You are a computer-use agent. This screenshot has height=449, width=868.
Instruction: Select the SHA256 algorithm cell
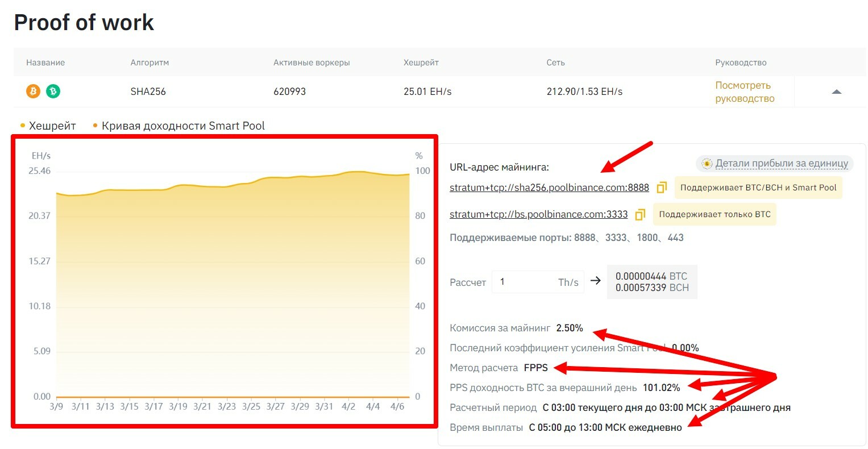148,92
